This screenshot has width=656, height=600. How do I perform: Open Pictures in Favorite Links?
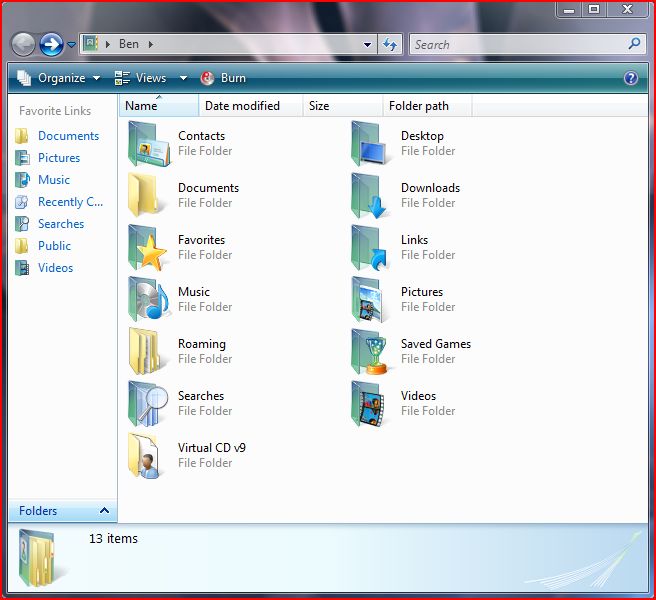click(58, 158)
